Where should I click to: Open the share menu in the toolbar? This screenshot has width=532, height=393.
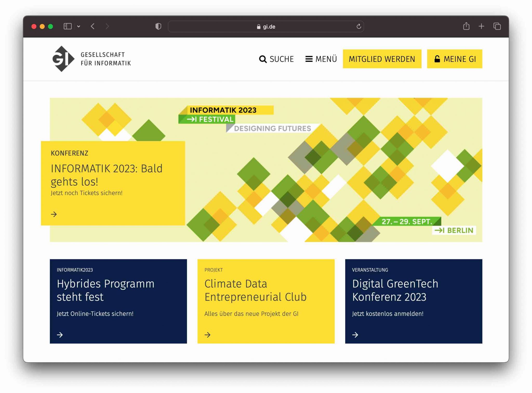467,26
